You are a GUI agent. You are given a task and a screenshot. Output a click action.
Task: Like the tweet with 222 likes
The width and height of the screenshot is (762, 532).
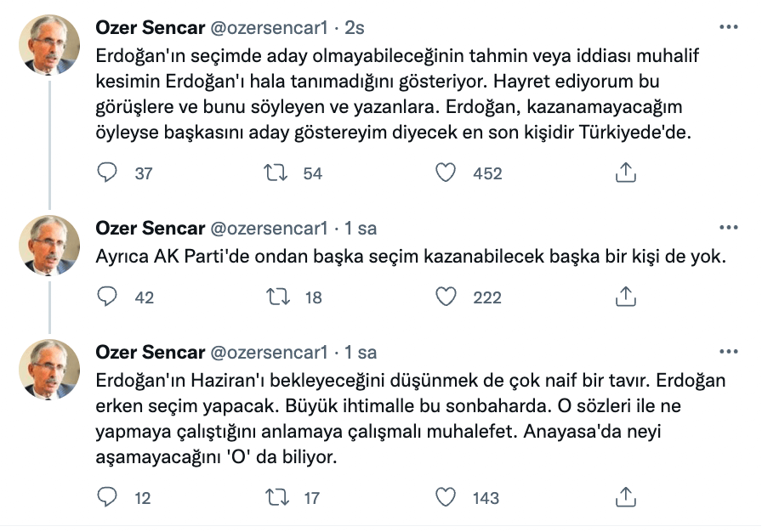tap(446, 297)
